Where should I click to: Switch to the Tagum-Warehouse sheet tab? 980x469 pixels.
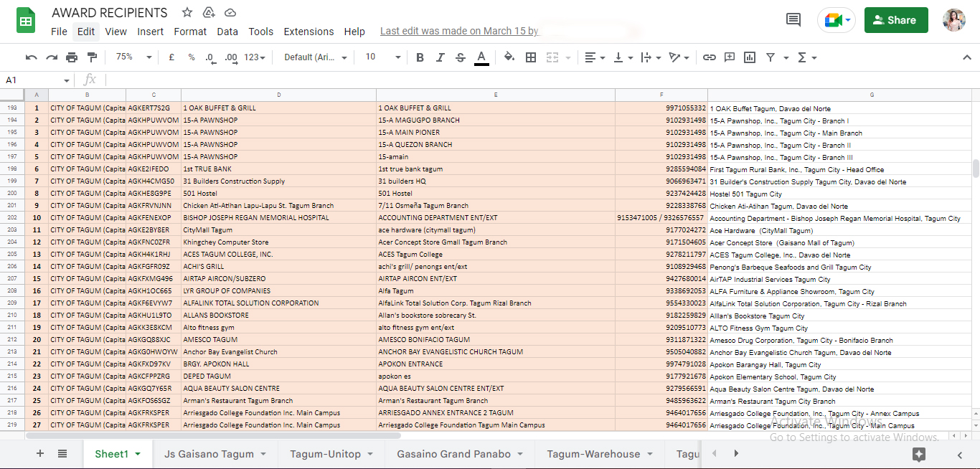pyautogui.click(x=600, y=453)
